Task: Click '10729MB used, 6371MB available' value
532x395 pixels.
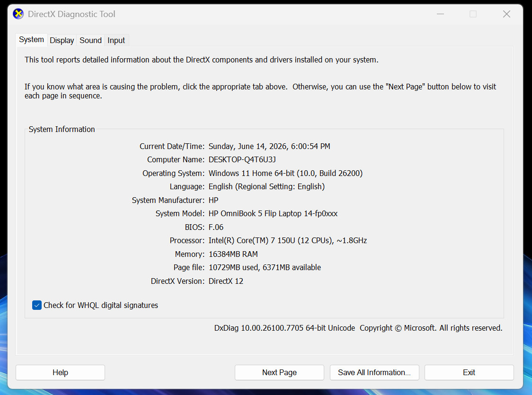Action: [265, 268]
